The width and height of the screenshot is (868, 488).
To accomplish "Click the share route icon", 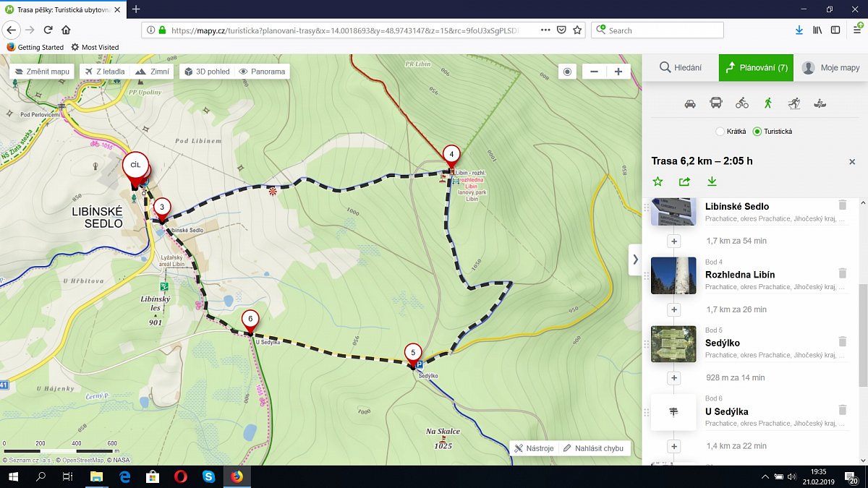I will [x=684, y=181].
